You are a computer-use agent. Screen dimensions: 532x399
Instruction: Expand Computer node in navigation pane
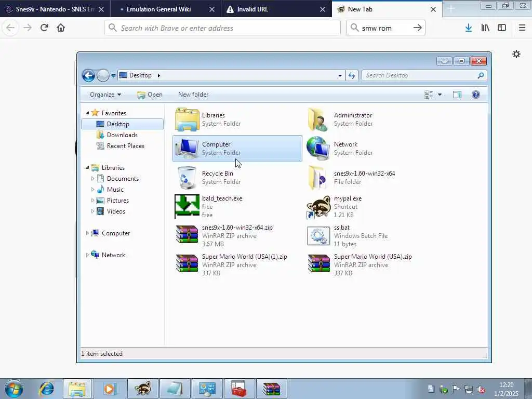(87, 233)
